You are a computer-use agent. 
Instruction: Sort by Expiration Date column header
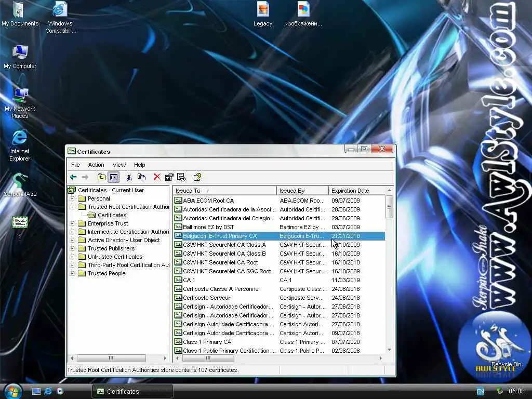[x=357, y=191]
